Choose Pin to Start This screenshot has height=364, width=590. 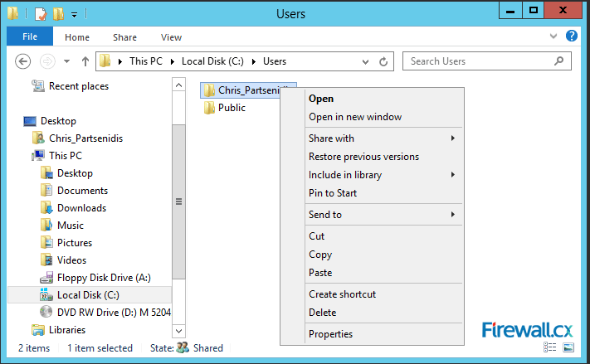[384, 193]
